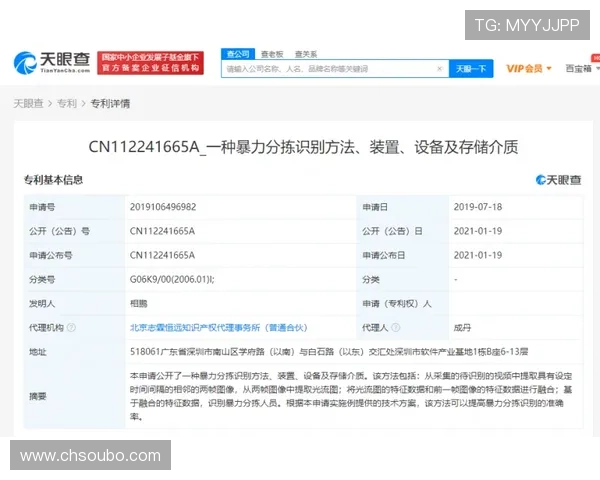Viewport: 600px width, 480px height.
Task: Click the 分类号 row label
Action: (42, 279)
